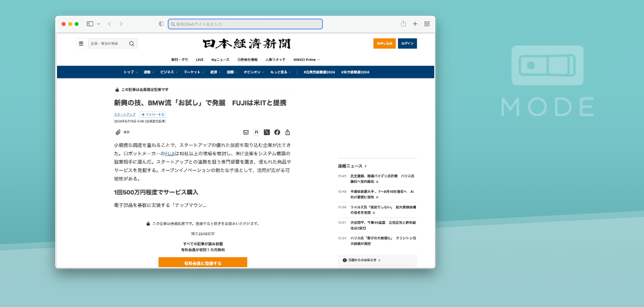Toggle Safari sidebar visibility

pos(90,24)
